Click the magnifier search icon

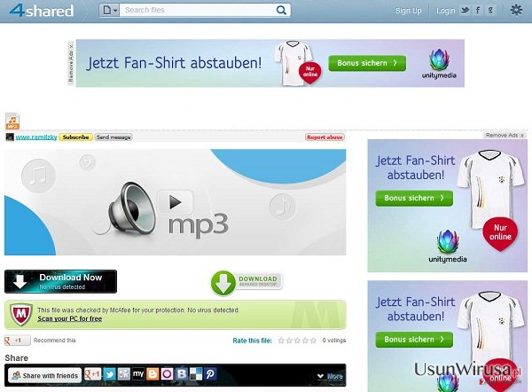point(281,10)
